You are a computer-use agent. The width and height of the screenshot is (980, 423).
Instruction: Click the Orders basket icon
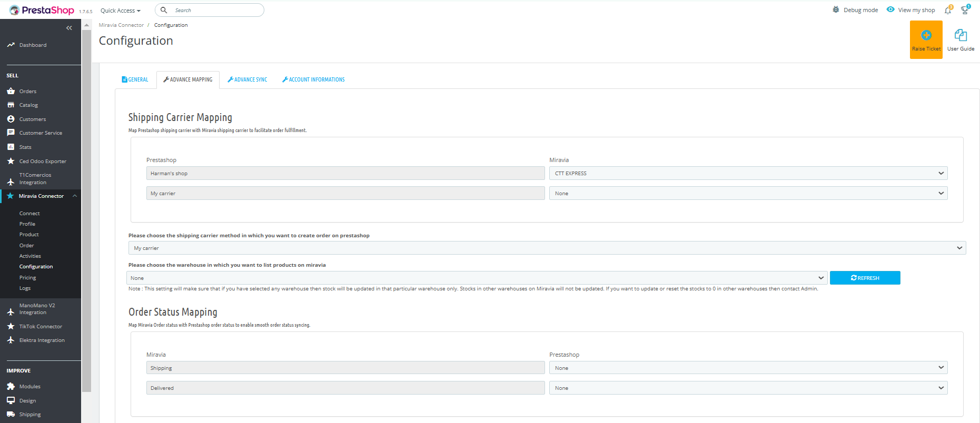(11, 91)
